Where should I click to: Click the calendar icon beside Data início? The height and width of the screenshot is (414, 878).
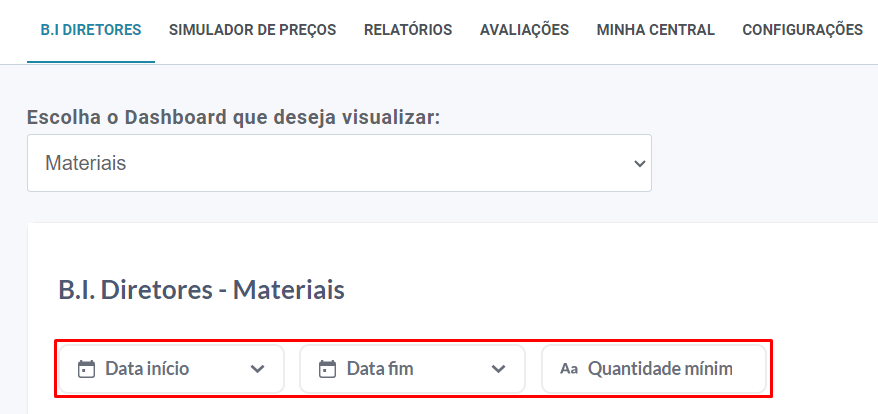[86, 369]
